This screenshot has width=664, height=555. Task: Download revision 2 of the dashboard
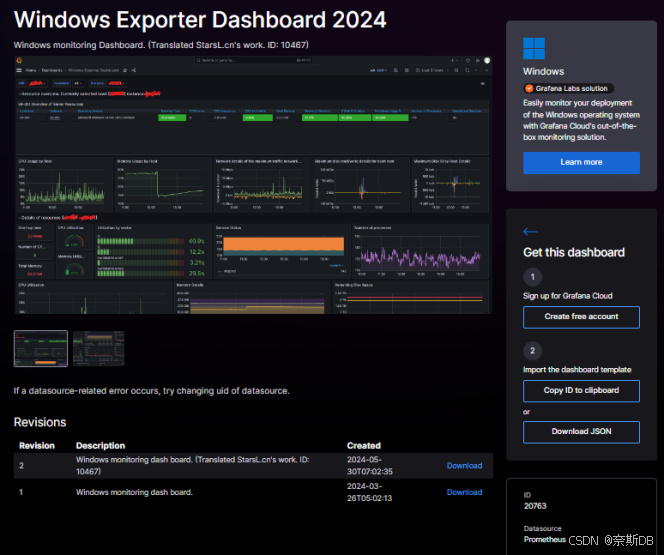pyautogui.click(x=464, y=466)
